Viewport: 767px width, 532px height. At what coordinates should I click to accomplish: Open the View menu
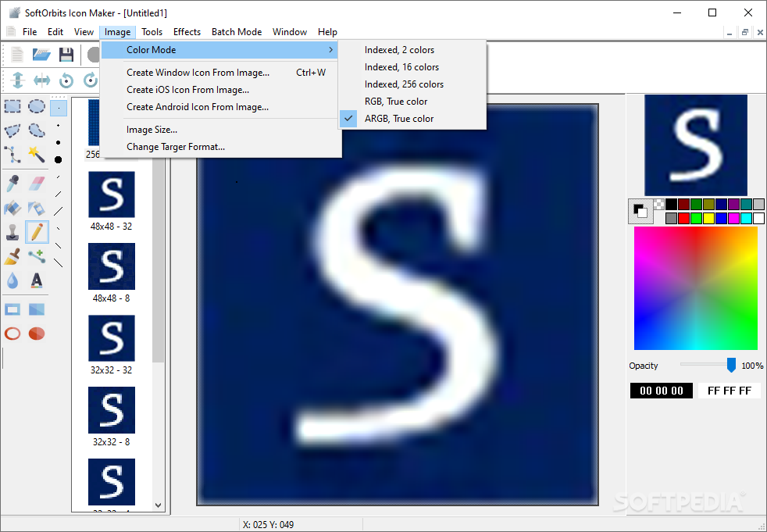84,32
